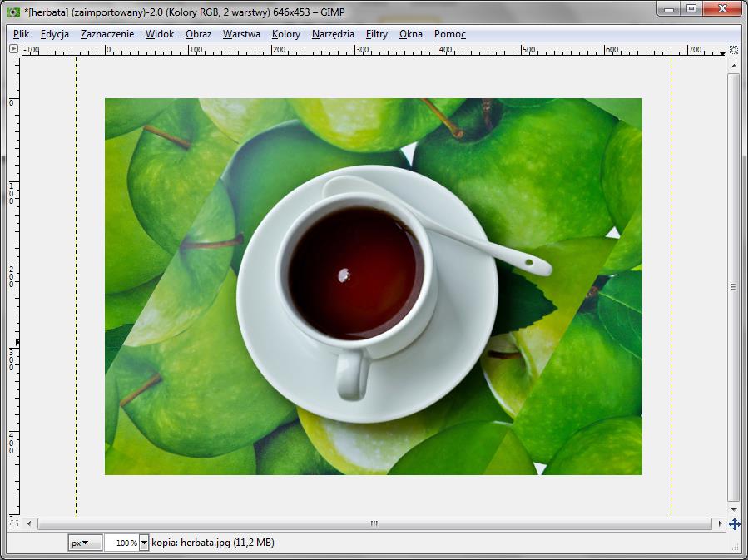This screenshot has height=560, width=748.
Task: Click the scroll left arrow
Action: tap(29, 523)
